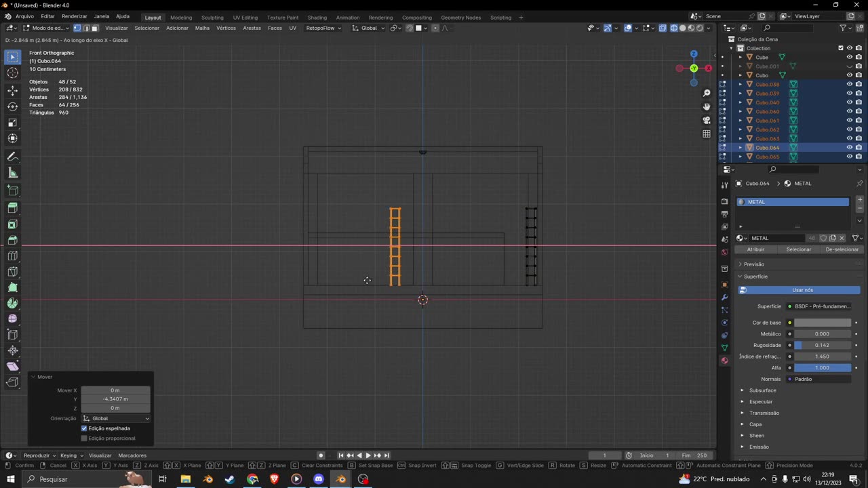The image size is (868, 488).
Task: Expand the Previsão panel
Action: coord(753,264)
